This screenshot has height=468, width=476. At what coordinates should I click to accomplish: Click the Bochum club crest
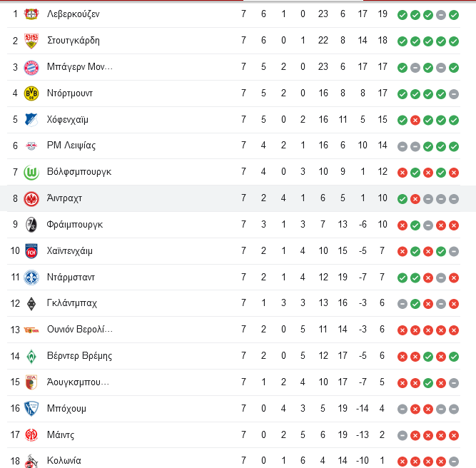click(x=31, y=409)
